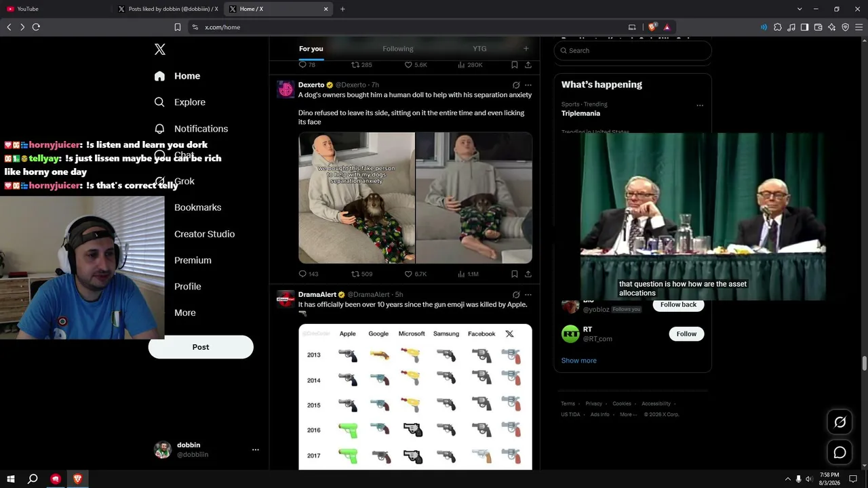Open the Cookies footer link
Screen dimensions: 868x488
pyautogui.click(x=622, y=404)
